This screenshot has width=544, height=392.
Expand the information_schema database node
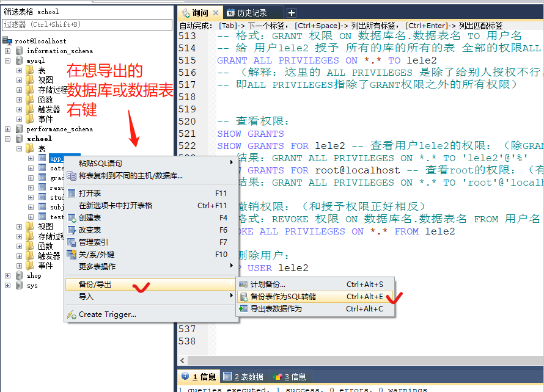[x=7, y=51]
